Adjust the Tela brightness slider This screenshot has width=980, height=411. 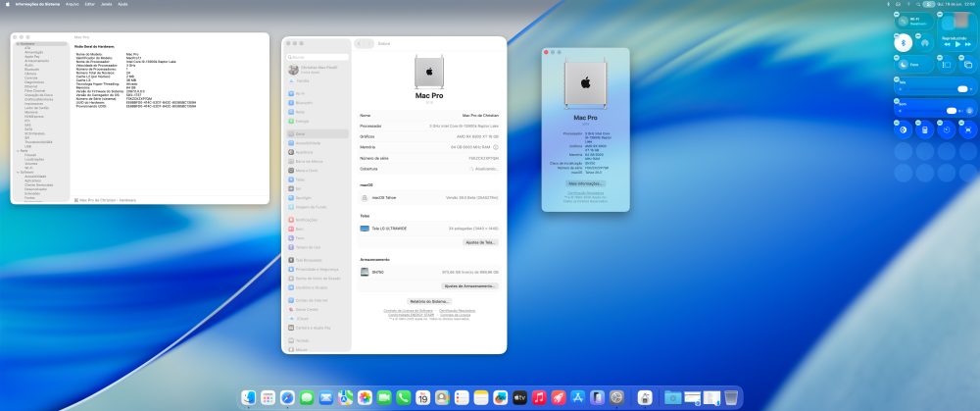[x=936, y=89]
